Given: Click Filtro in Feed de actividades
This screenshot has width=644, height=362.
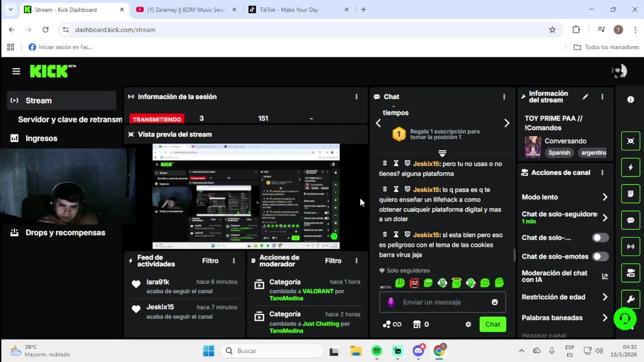Looking at the screenshot, I should pyautogui.click(x=210, y=260).
